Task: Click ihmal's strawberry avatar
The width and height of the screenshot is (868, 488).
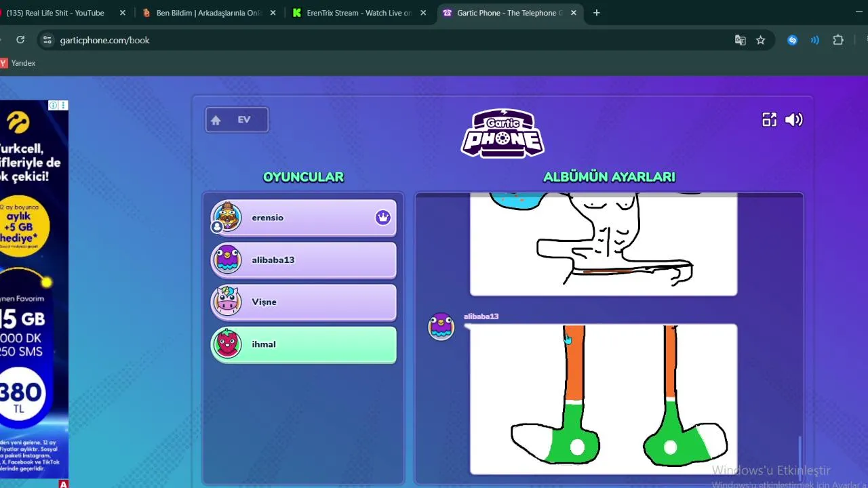Action: [227, 344]
